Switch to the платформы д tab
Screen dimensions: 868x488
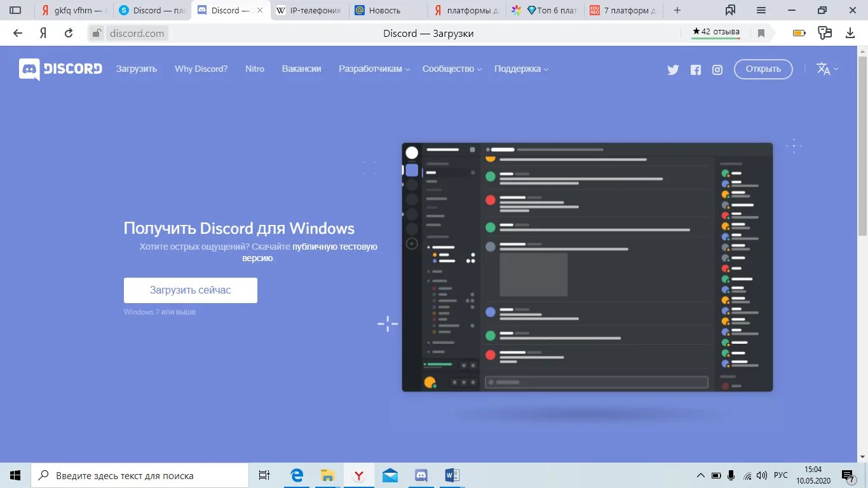467,10
